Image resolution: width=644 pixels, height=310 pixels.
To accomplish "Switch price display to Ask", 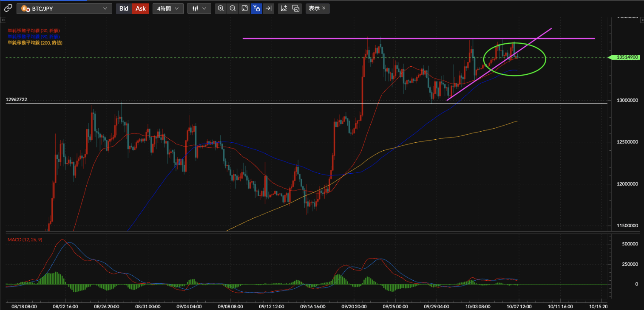I will click(x=141, y=8).
